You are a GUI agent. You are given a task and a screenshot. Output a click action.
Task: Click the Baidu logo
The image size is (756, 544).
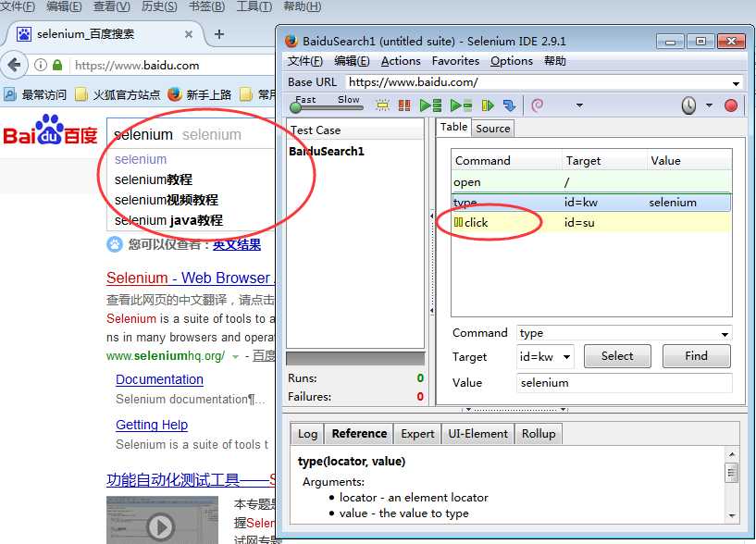pyautogui.click(x=50, y=130)
